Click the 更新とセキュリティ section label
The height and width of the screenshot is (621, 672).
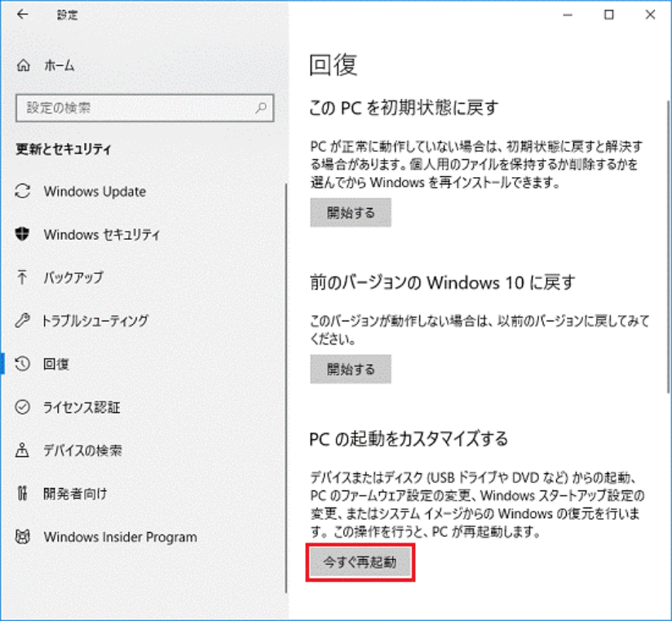64,149
